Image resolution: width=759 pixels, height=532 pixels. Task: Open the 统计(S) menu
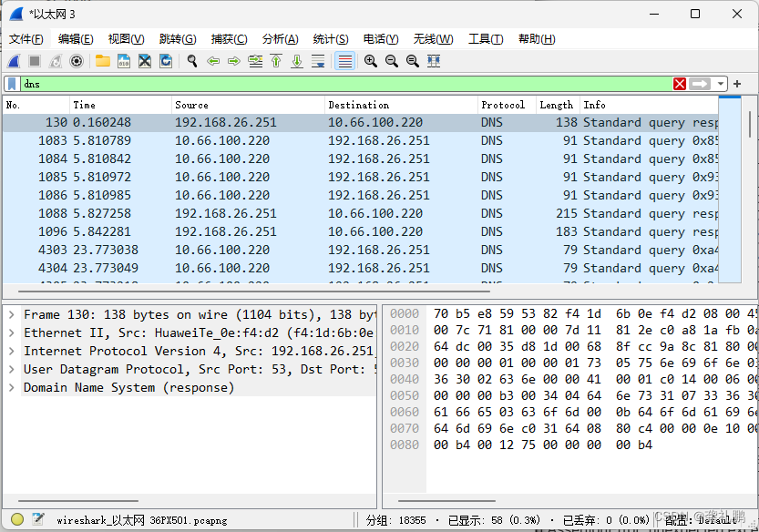pos(331,39)
